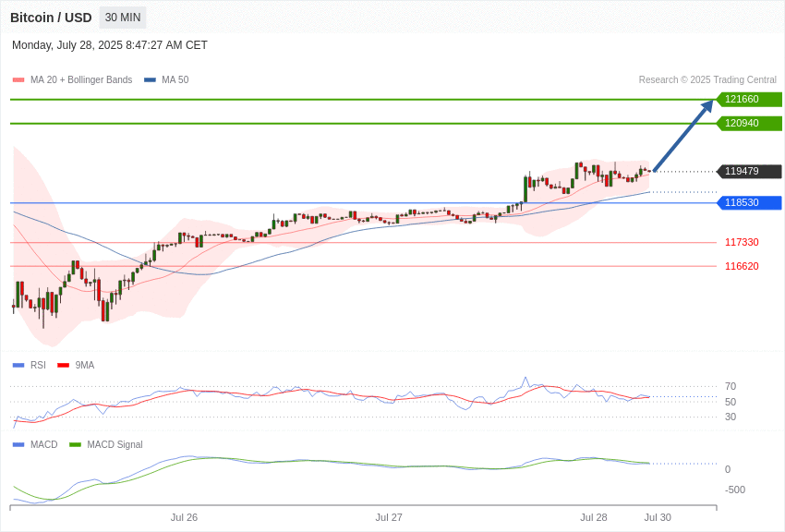Image resolution: width=785 pixels, height=532 pixels.
Task: Select the 121660 resistance price tag
Action: click(x=750, y=99)
